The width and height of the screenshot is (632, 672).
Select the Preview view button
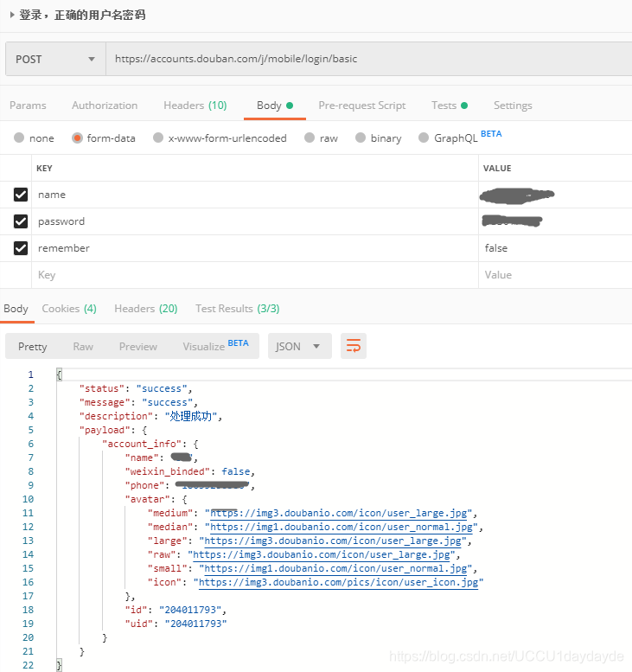(138, 346)
